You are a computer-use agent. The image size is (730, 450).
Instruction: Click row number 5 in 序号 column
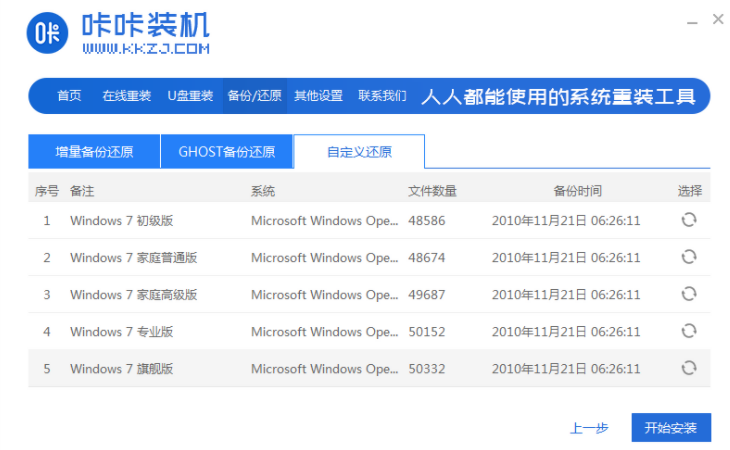coord(47,369)
